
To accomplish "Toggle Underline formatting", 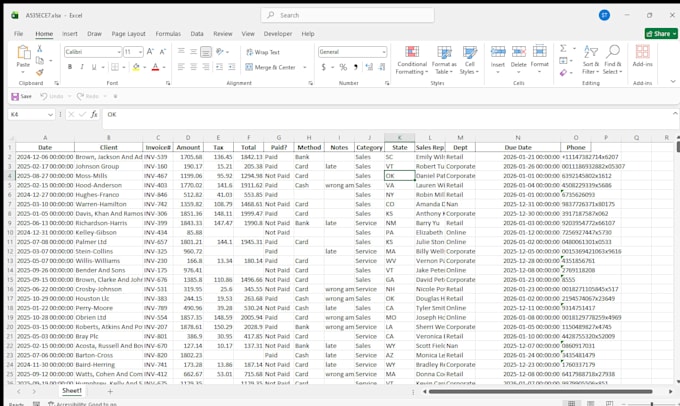I will point(94,67).
